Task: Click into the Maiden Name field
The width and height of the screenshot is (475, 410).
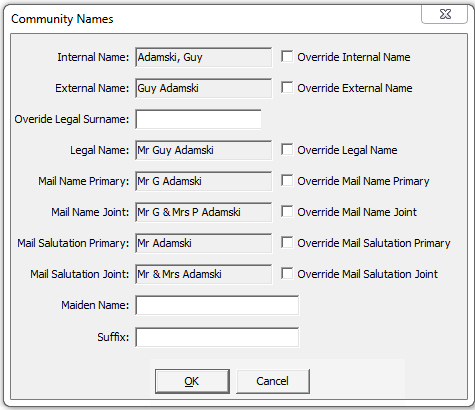Action: (x=217, y=305)
